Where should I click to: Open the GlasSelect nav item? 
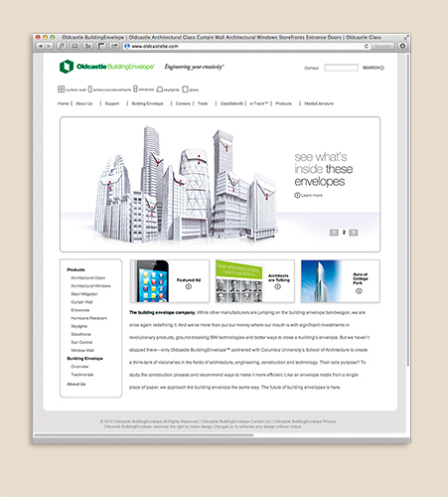coord(231,103)
